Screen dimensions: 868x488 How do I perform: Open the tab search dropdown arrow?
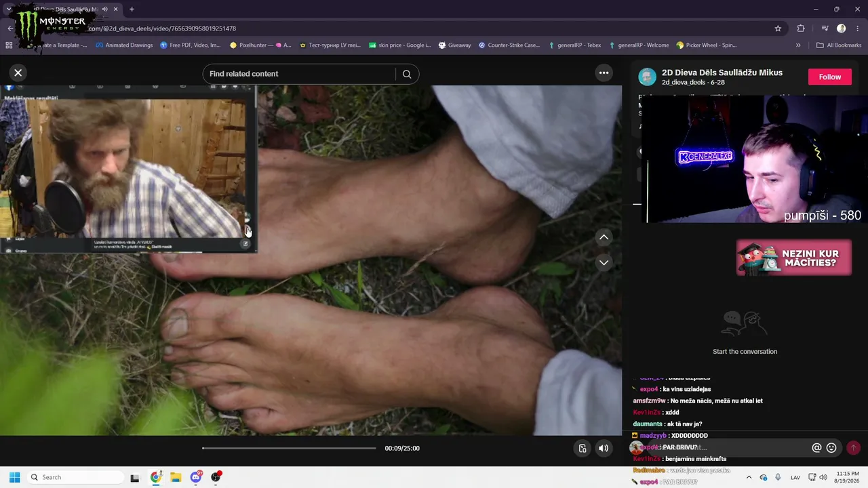pyautogui.click(x=8, y=9)
